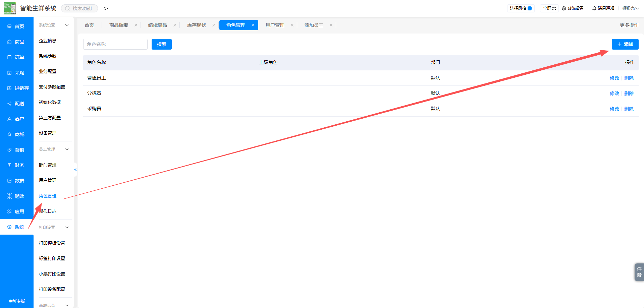Screen dimensions: 644x308
Task: Open the 应用 sidebar icon
Action: [9, 211]
